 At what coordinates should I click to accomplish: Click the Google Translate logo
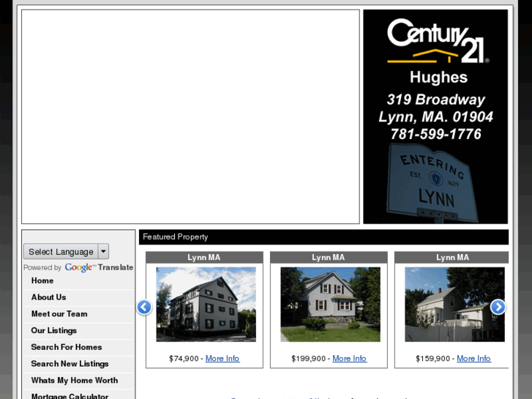tap(99, 267)
